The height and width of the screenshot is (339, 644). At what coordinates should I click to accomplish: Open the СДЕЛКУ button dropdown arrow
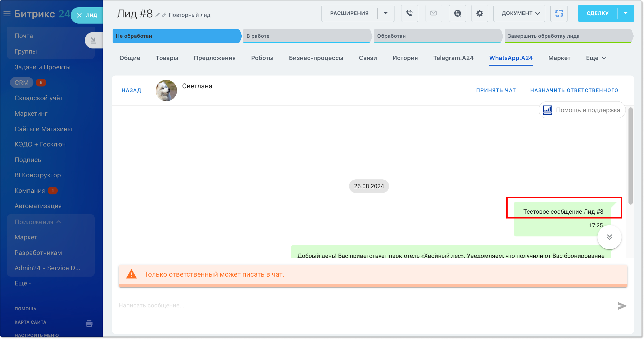[626, 13]
